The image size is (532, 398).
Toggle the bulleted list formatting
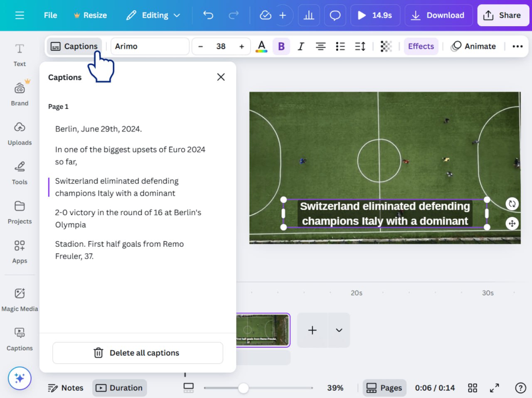click(340, 46)
